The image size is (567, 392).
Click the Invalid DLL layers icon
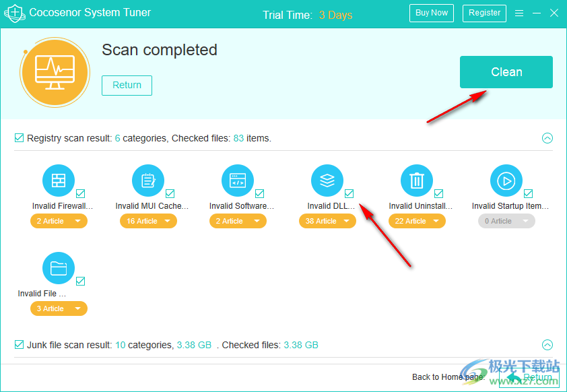(x=327, y=181)
